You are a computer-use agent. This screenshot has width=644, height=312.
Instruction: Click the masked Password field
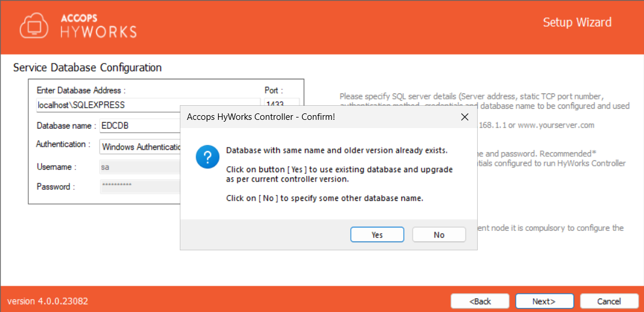pyautogui.click(x=139, y=186)
